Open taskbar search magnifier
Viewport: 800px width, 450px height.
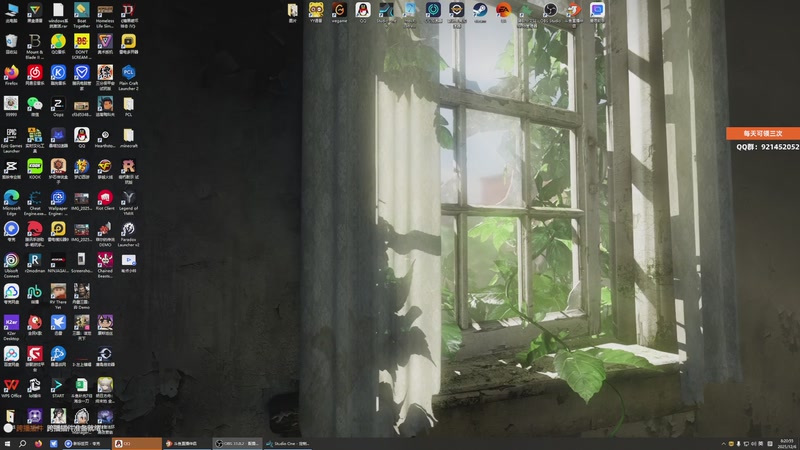click(x=22, y=443)
